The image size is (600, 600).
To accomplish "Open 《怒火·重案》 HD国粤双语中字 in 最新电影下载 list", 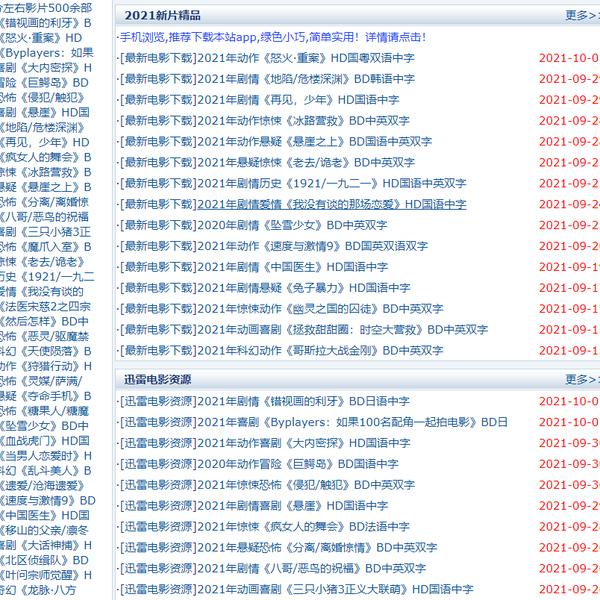I will click(306, 58).
